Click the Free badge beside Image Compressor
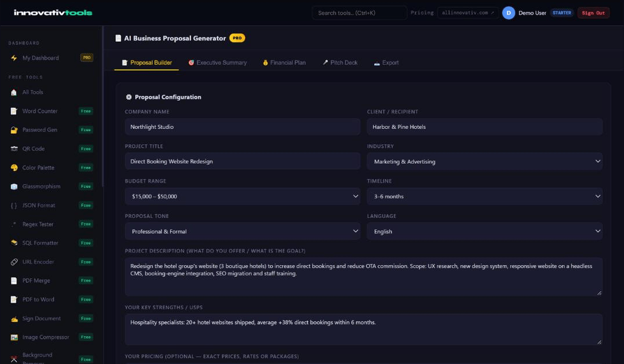624x364 pixels. pos(86,337)
